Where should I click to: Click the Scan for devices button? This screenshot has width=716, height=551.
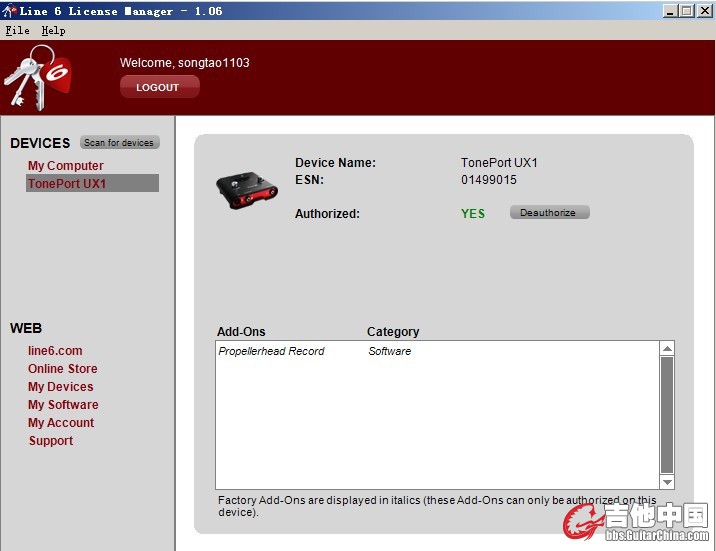pos(119,143)
